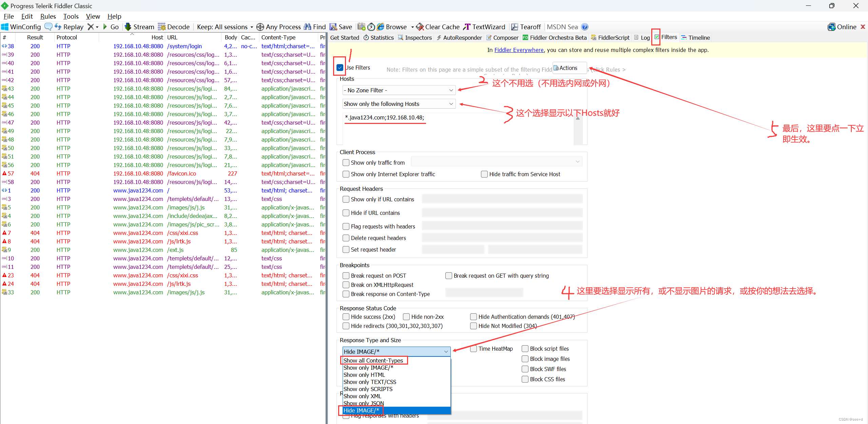Switch to AutoResponder tab
The height and width of the screenshot is (424, 868).
459,38
